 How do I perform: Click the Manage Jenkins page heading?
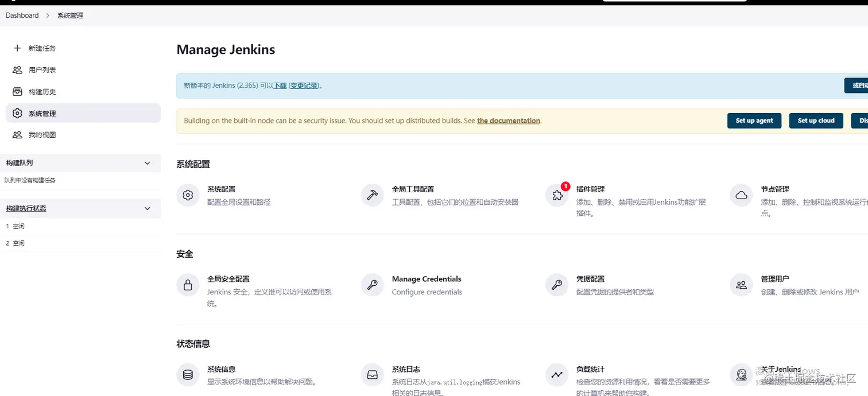(226, 49)
